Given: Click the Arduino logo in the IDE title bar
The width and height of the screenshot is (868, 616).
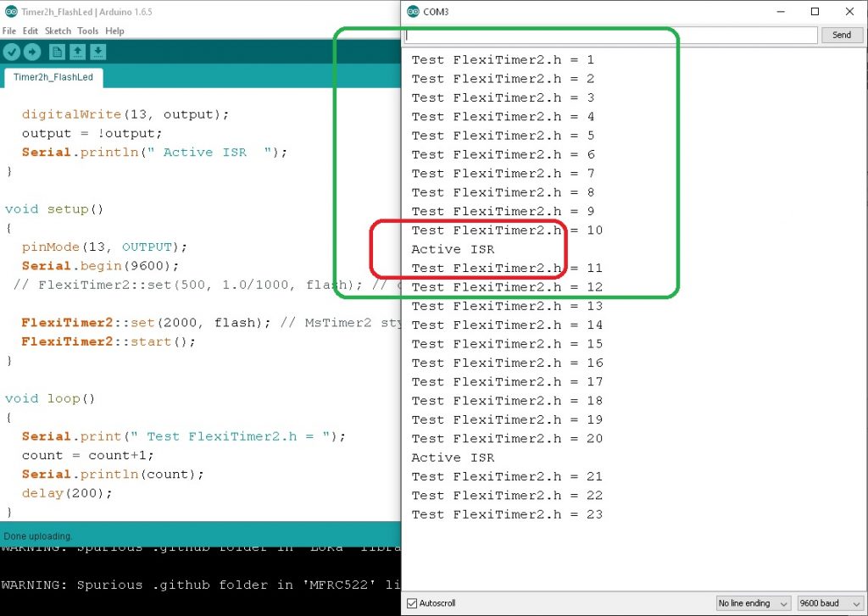Looking at the screenshot, I should pos(10,12).
